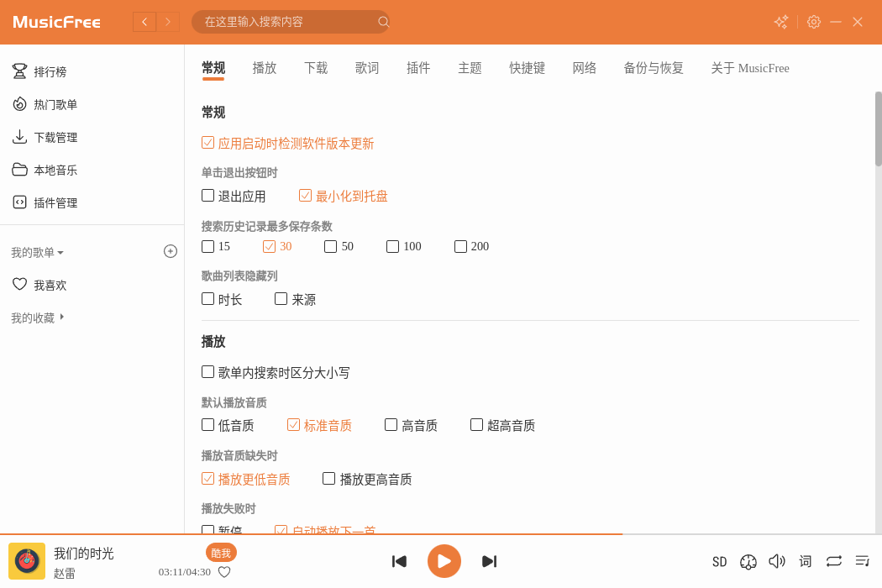882x588 pixels.
Task: Switch repeat mode icon in player bar
Action: [834, 561]
